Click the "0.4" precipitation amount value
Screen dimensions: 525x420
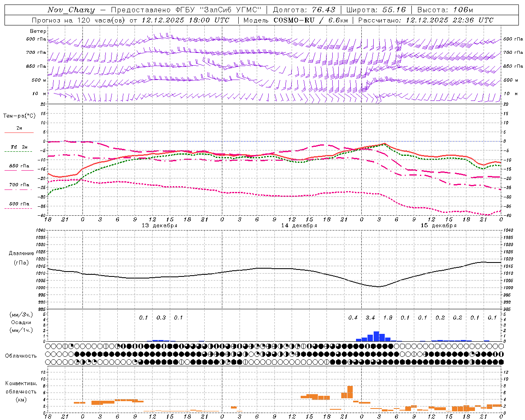(353, 318)
